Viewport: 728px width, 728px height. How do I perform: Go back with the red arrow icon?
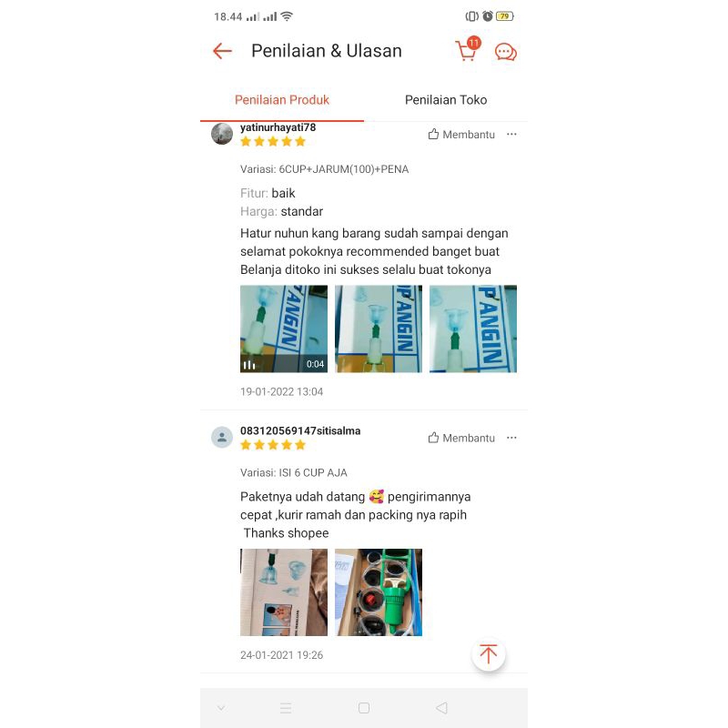click(x=222, y=51)
